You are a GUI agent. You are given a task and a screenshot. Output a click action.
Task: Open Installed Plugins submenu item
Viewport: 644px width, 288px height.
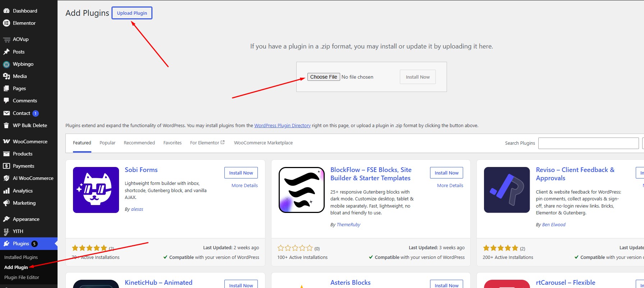coord(21,257)
